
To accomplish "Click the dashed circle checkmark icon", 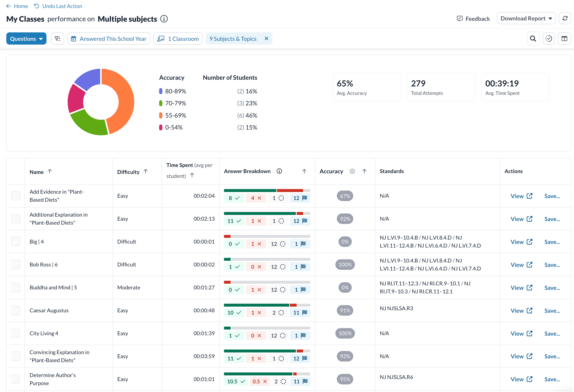I will coord(548,38).
